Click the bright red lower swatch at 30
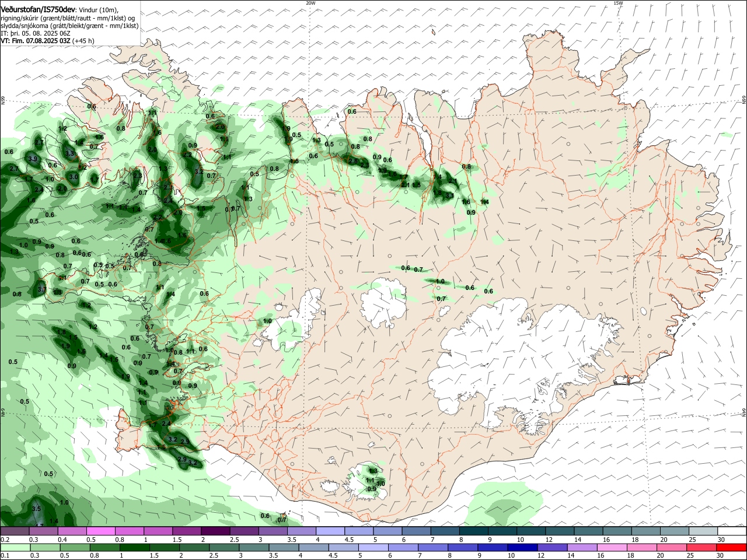Viewport: 747px width, 560px height. pyautogui.click(x=732, y=547)
